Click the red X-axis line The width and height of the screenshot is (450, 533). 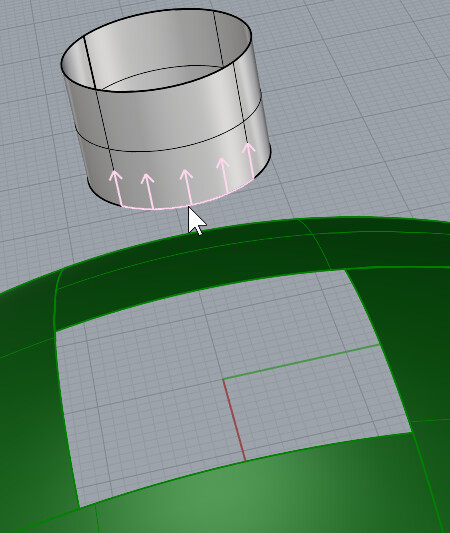point(234,420)
